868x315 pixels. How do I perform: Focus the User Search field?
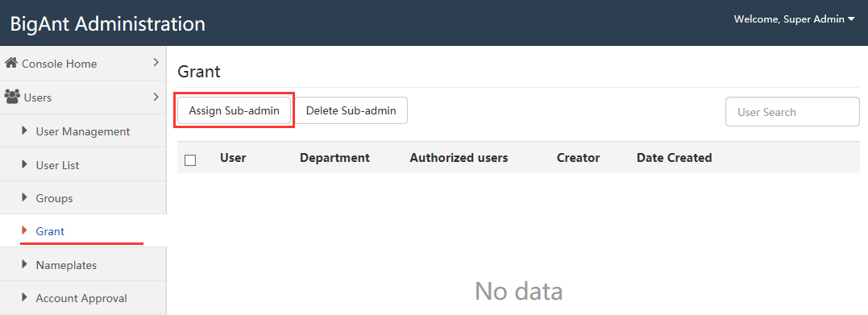pos(792,112)
